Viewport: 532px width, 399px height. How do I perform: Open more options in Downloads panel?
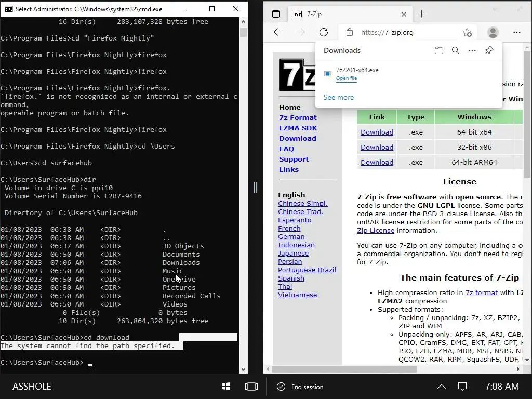click(x=472, y=50)
